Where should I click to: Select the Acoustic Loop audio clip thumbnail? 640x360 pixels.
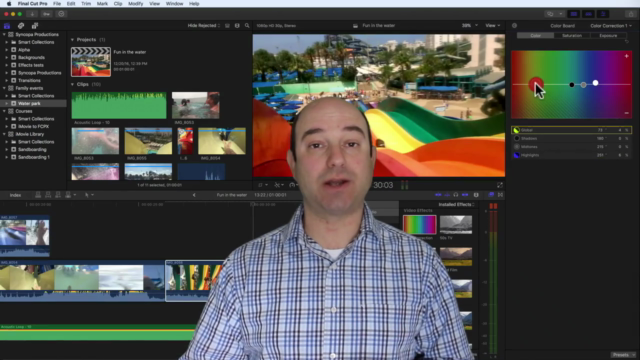pyautogui.click(x=119, y=105)
